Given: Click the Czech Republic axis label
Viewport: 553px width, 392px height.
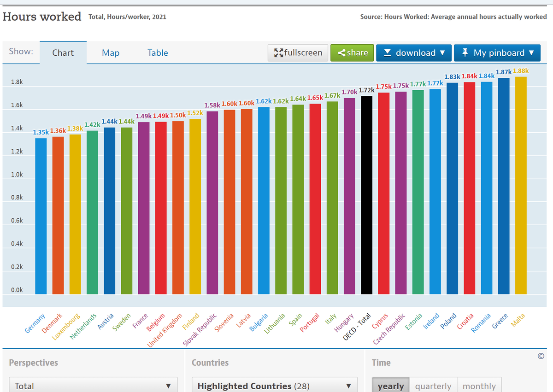Looking at the screenshot, I should [389, 329].
